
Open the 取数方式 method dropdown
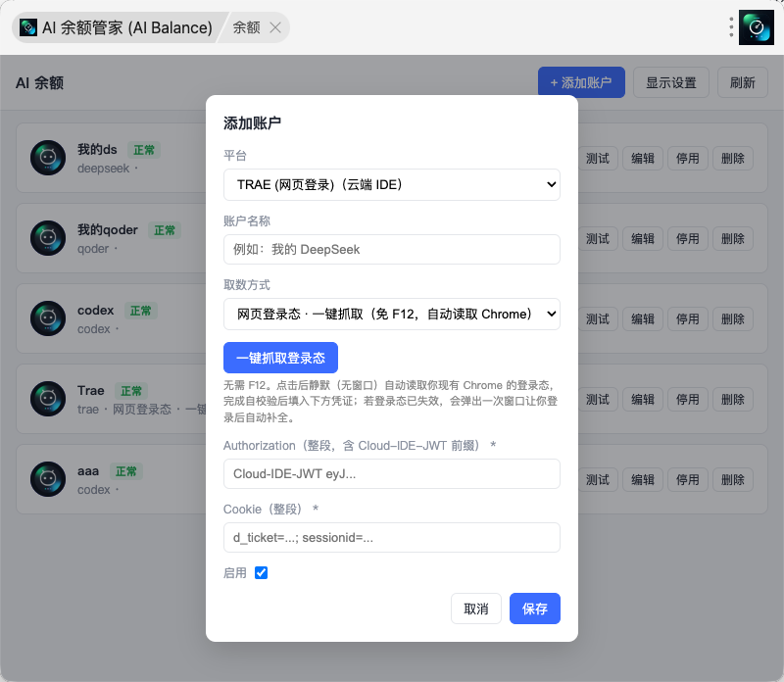coord(391,314)
